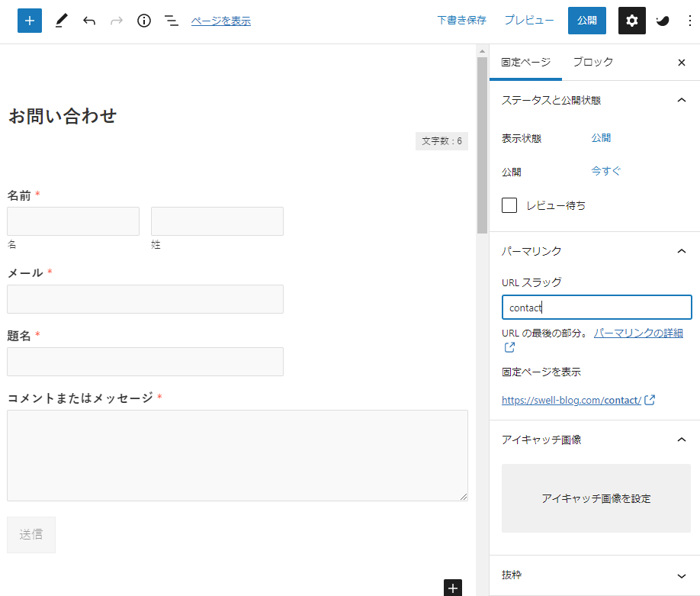Expand the 抜粋 panel

pyautogui.click(x=682, y=575)
